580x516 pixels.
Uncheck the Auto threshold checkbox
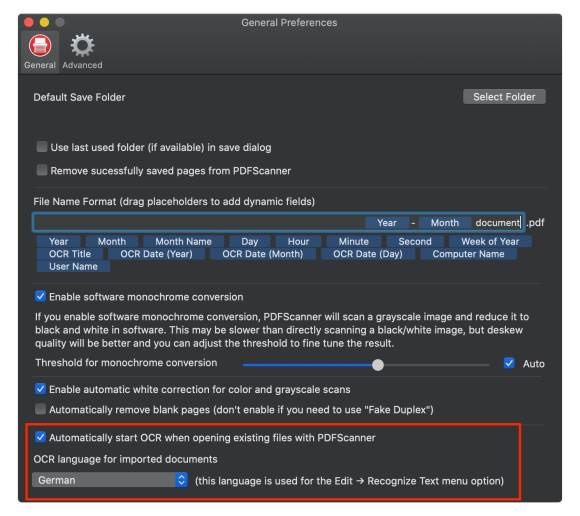(509, 363)
